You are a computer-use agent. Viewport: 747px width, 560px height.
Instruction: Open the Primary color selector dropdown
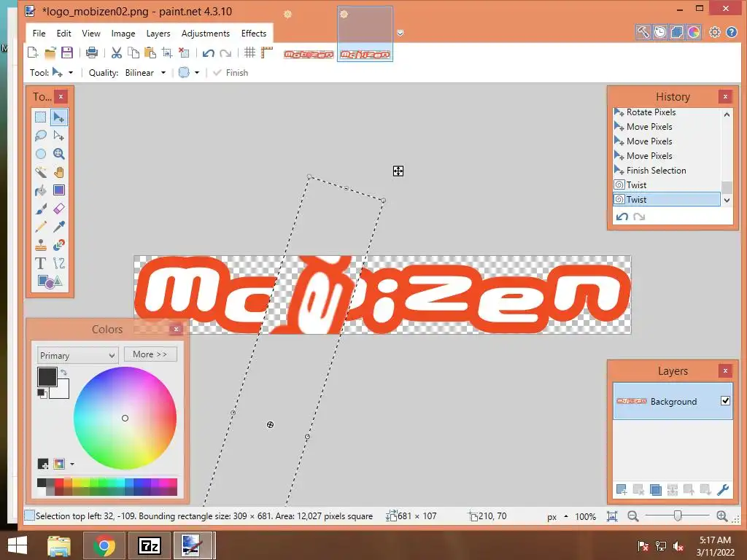click(77, 355)
